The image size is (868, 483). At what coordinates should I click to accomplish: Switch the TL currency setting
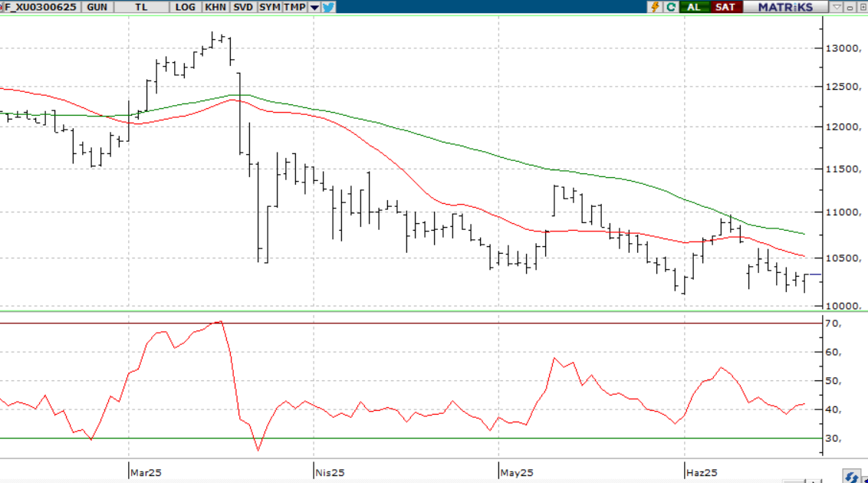[141, 7]
